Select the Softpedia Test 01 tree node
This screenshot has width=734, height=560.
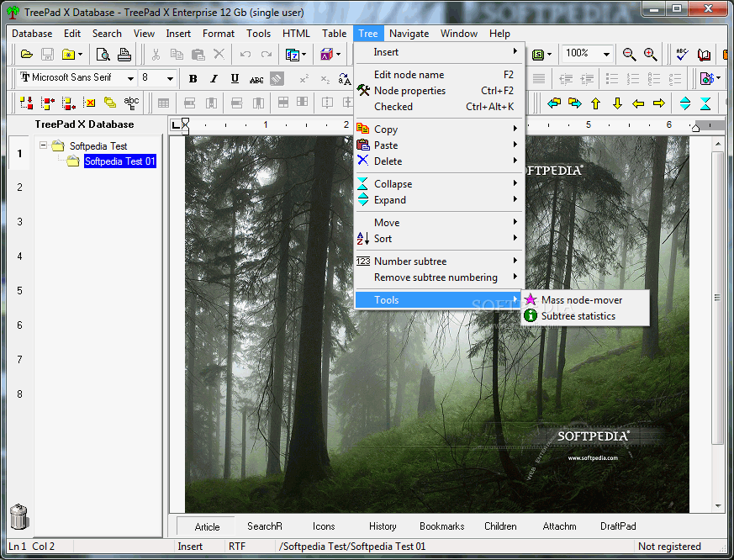(x=120, y=161)
